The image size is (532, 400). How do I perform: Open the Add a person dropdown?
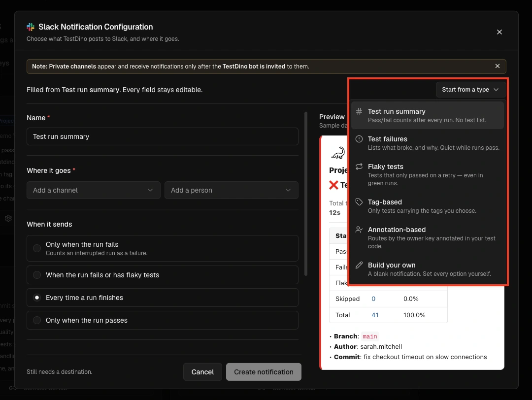(232, 190)
